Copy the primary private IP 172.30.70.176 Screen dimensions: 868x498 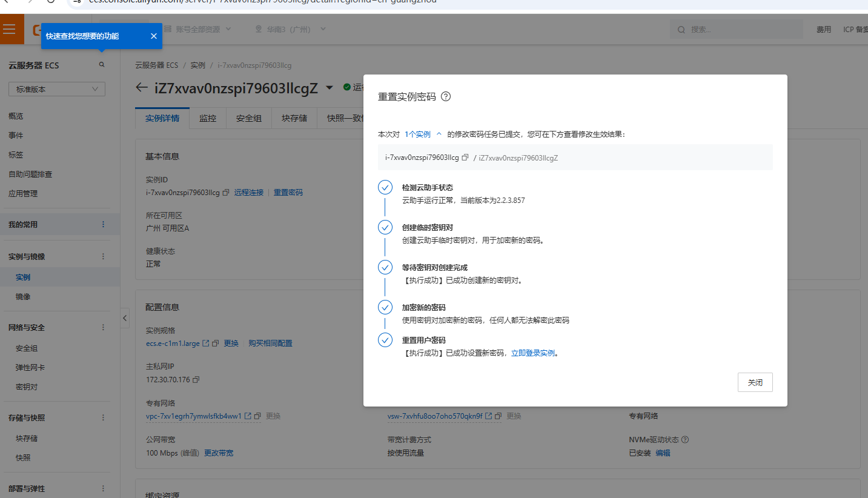pos(196,380)
